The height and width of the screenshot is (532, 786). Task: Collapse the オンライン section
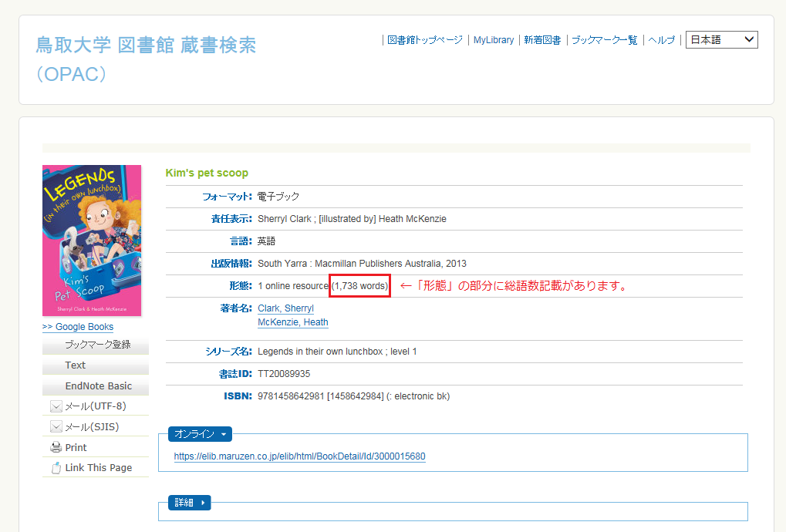coord(199,434)
